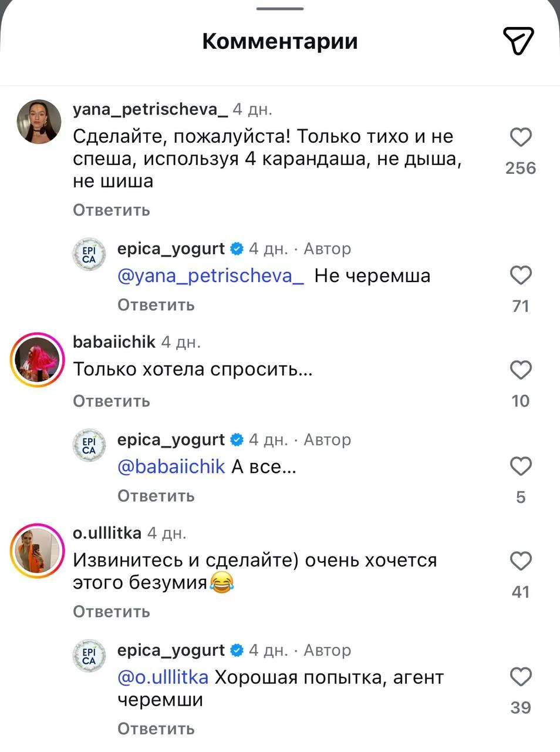Reply to yana_petrischeva_ comment via Ответить
Viewport: 560px width, 752px height.
(x=112, y=210)
